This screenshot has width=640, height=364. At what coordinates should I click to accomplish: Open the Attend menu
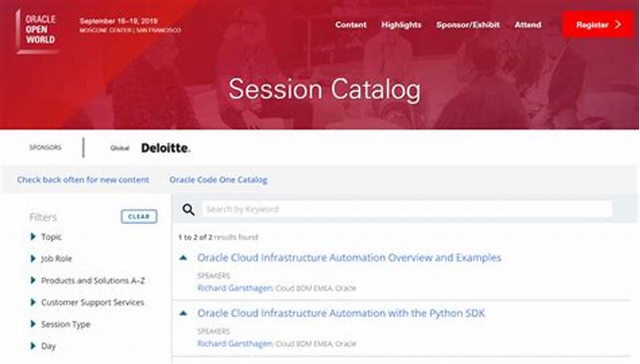(x=528, y=25)
